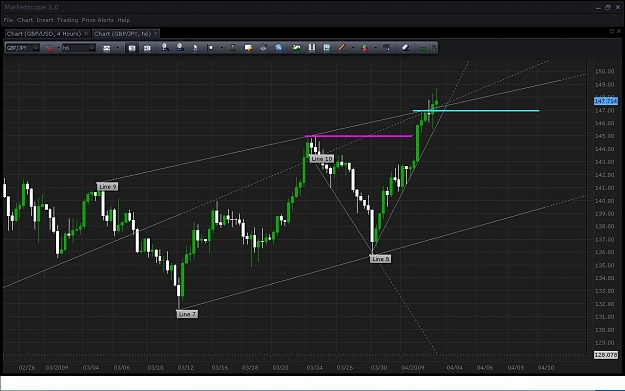Click the teal square toolbar icon
Image resolution: width=625 pixels, height=391 pixels.
coord(327,48)
